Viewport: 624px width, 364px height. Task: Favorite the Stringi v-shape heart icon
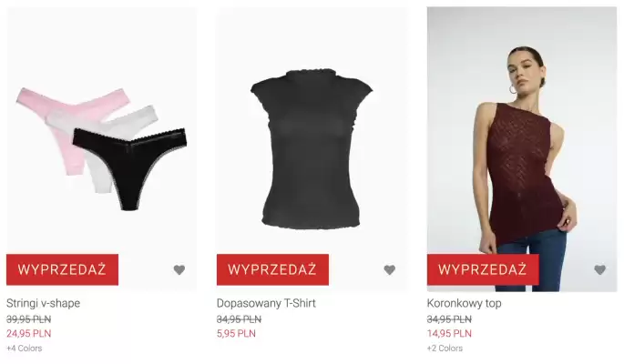(x=179, y=270)
